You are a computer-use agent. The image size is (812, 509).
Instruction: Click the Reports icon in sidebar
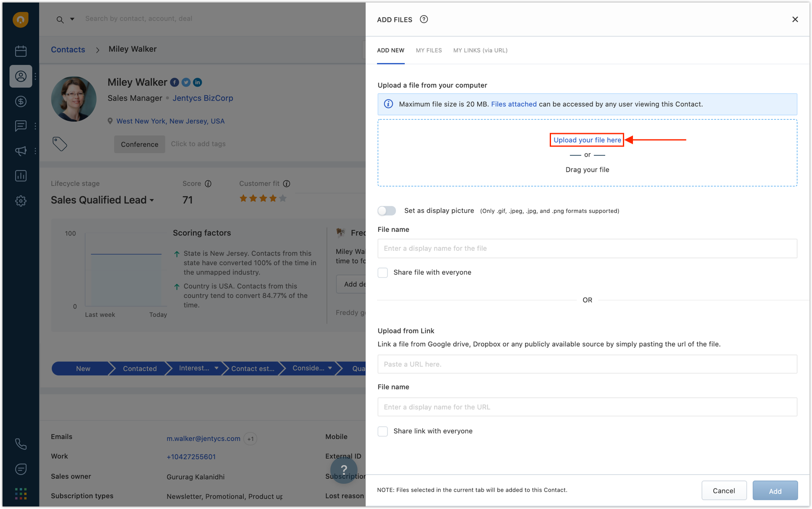tap(20, 175)
